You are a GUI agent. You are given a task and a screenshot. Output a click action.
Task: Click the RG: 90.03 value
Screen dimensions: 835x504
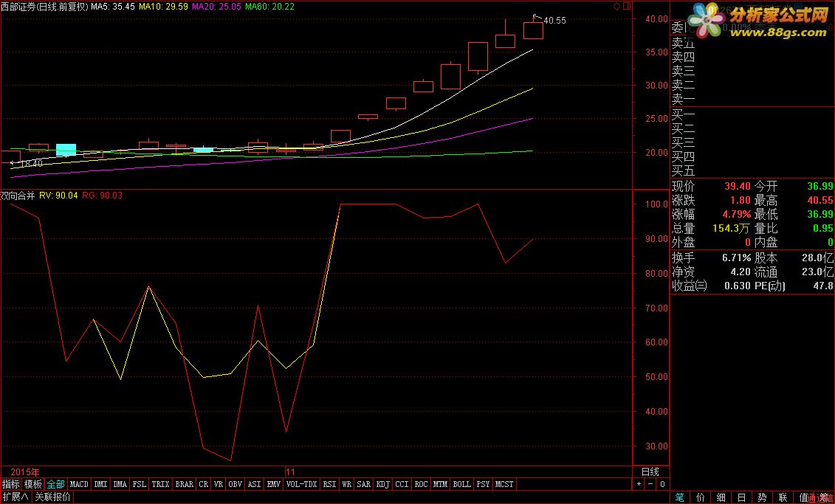click(102, 196)
